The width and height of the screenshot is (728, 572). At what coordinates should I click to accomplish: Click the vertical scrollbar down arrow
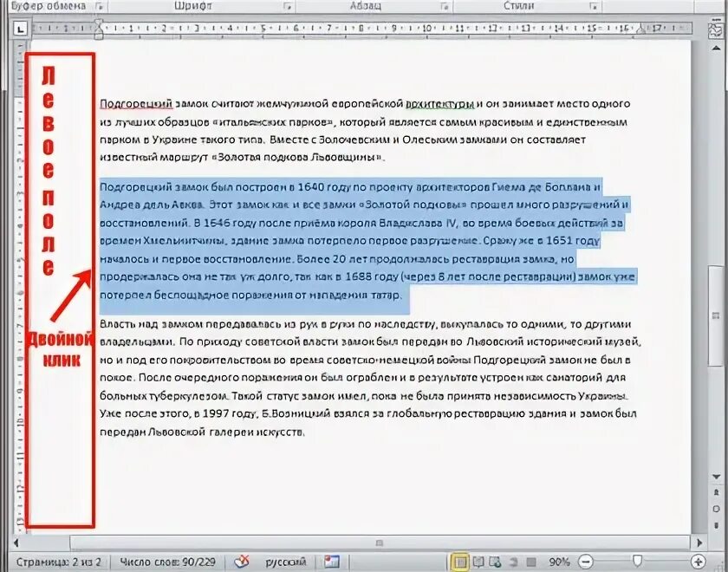point(716,477)
